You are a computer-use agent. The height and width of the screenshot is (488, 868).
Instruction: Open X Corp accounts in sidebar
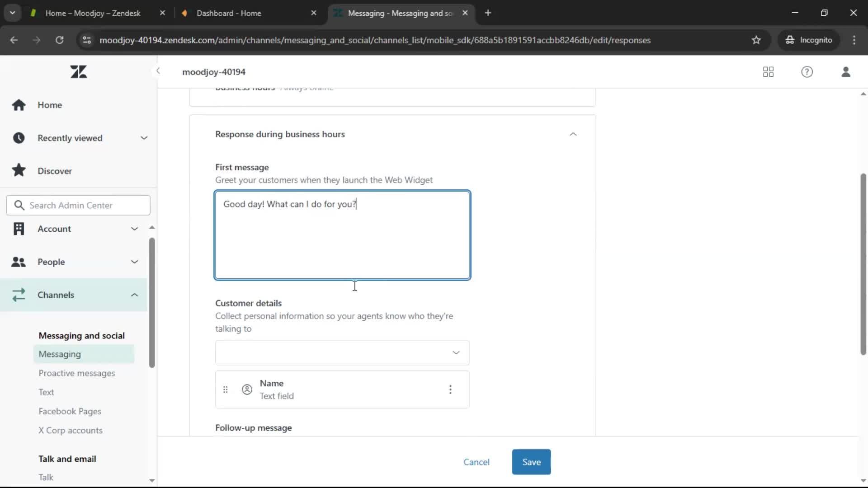coord(71,430)
